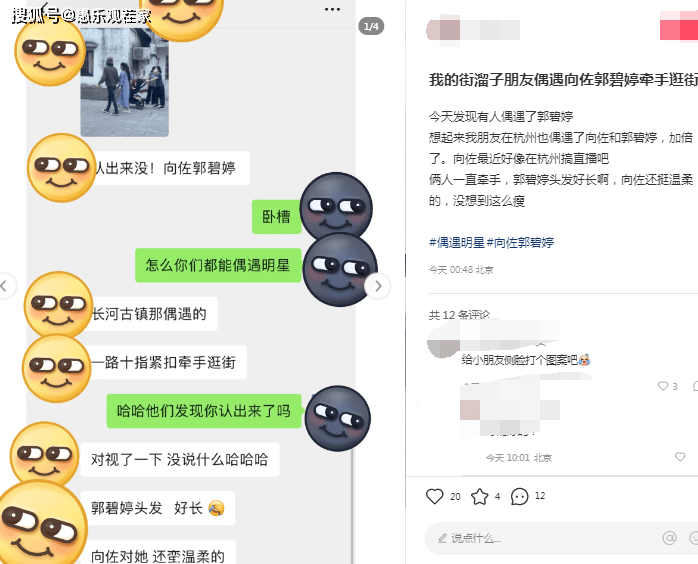Go to the previous image with the left arrow
The width and height of the screenshot is (698, 564).
tap(4, 286)
